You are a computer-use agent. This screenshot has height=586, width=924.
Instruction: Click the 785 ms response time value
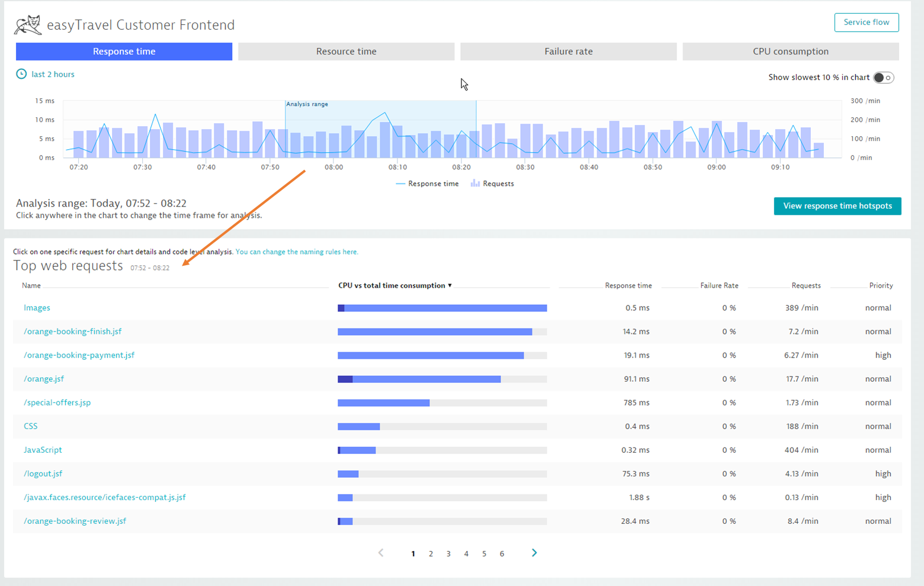point(636,403)
